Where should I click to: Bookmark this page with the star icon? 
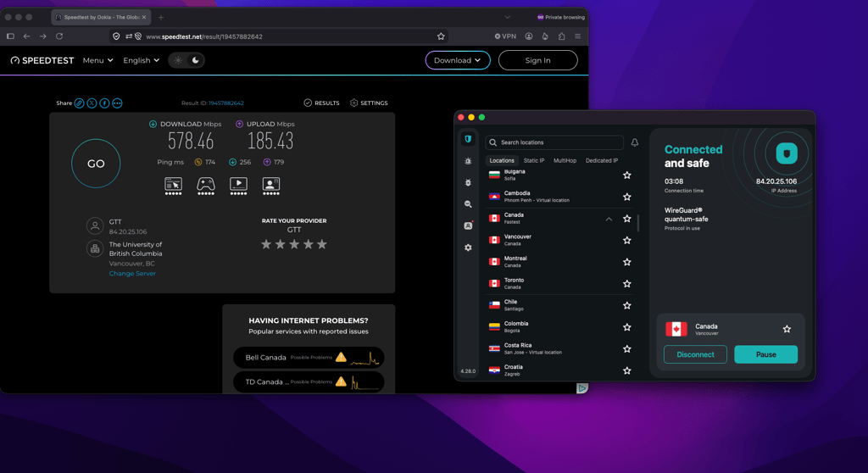(x=441, y=36)
